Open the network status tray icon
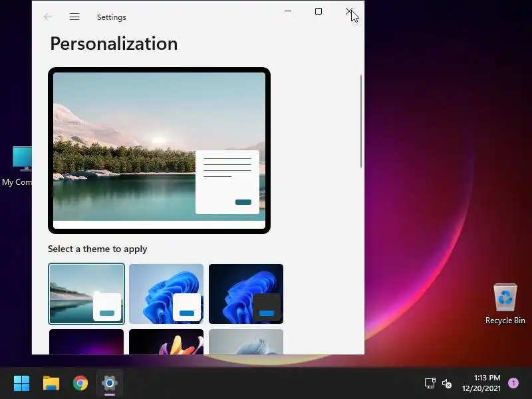The image size is (532, 399). tap(430, 384)
